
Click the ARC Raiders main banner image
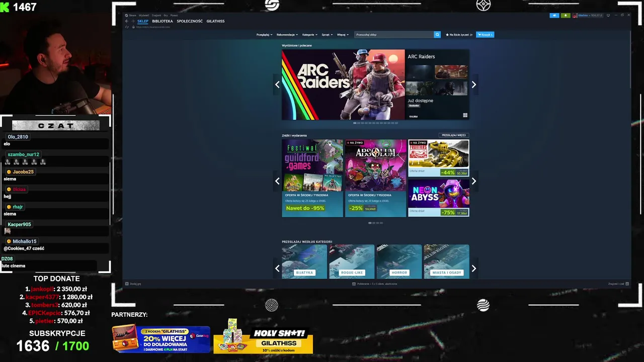click(x=343, y=84)
